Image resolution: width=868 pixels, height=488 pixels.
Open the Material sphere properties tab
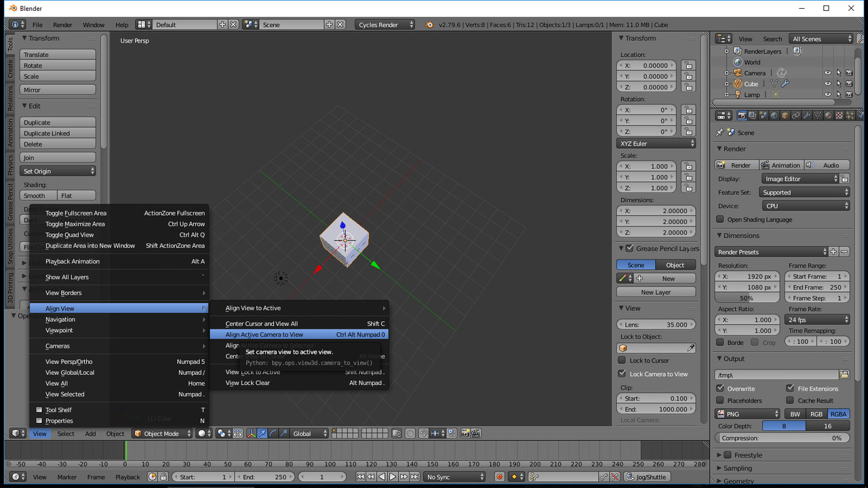coord(828,116)
